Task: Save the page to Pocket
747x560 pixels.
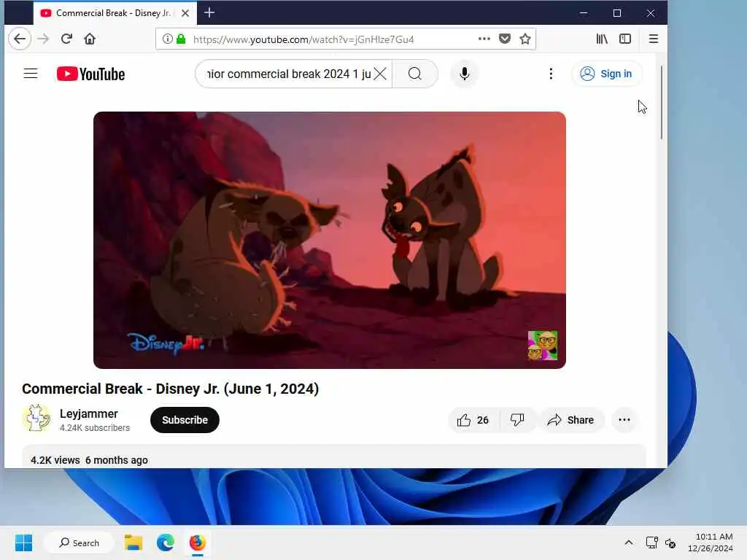Action: [505, 39]
